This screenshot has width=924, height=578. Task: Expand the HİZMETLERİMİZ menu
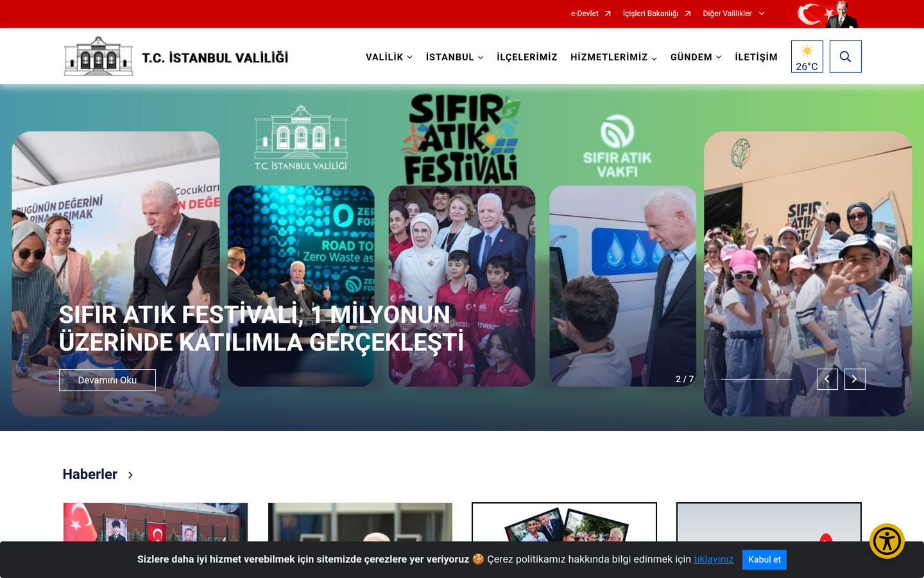613,57
